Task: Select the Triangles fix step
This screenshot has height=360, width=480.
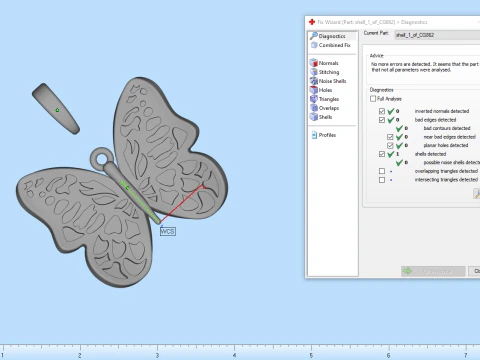Action: click(324, 99)
